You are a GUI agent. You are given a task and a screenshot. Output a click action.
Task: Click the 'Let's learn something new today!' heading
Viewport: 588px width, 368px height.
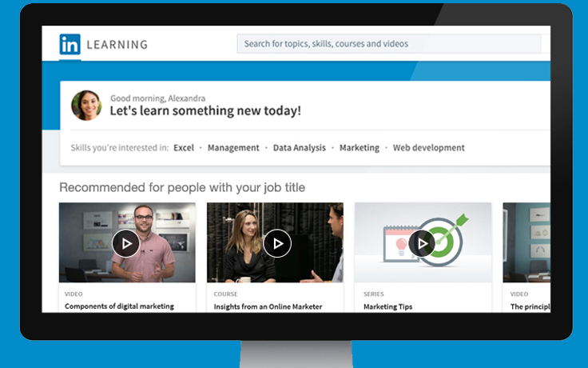[205, 111]
